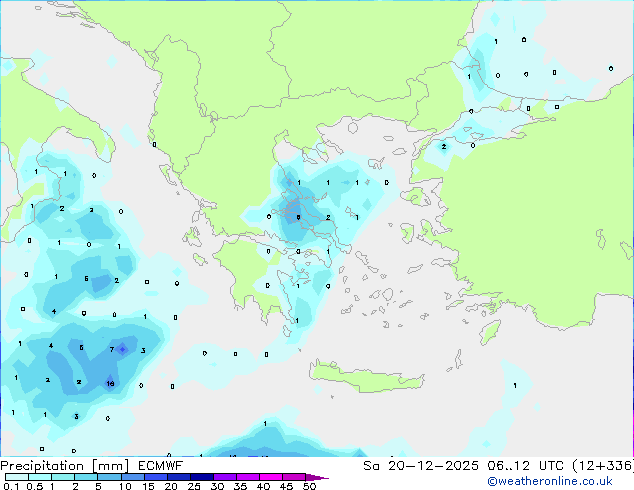Click the legend scale label '30'

[x=217, y=486]
